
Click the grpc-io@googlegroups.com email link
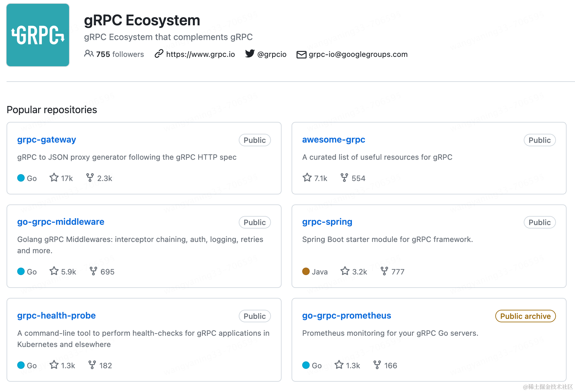click(x=358, y=54)
